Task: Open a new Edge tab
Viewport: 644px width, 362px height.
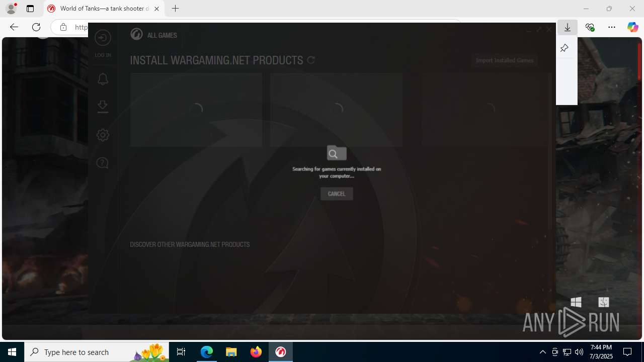Action: click(175, 9)
